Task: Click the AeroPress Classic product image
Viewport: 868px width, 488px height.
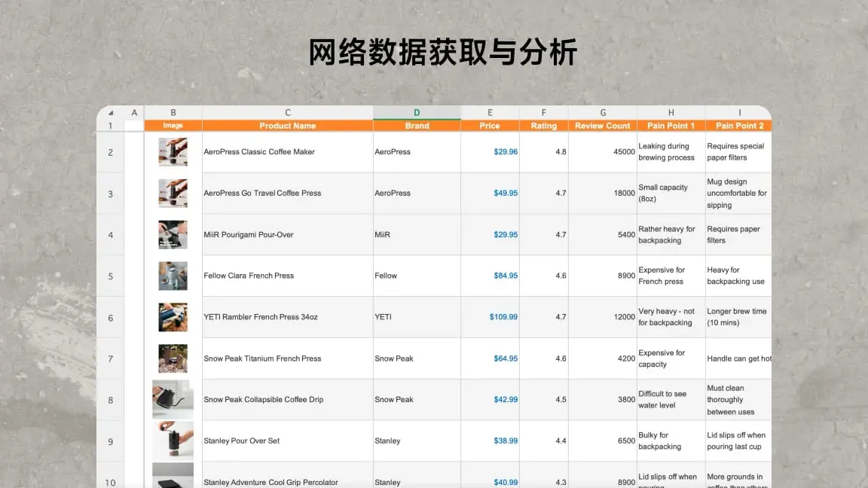Action: click(173, 151)
